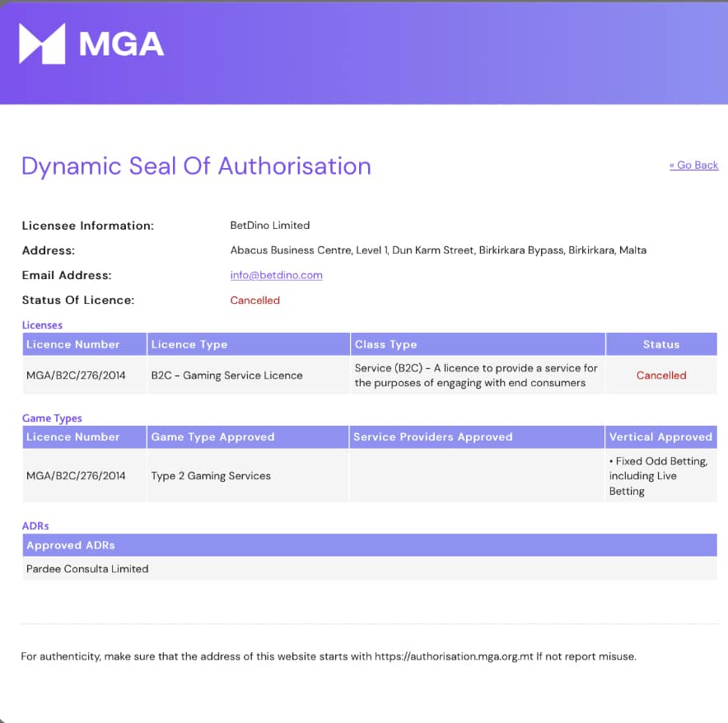
Task: Click the MGA logo icon
Action: (x=42, y=44)
